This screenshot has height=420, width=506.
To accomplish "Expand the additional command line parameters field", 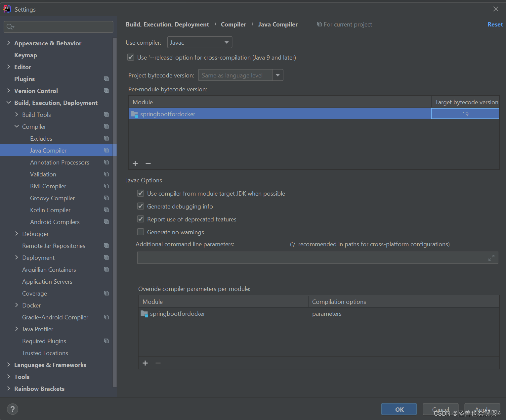I will pyautogui.click(x=491, y=258).
